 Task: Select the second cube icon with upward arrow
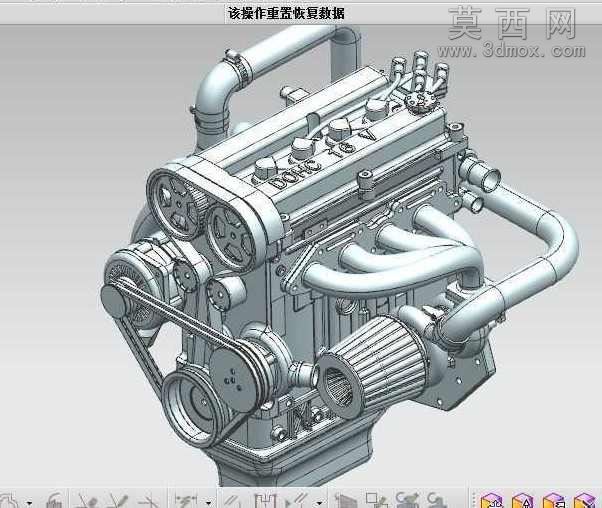523,500
